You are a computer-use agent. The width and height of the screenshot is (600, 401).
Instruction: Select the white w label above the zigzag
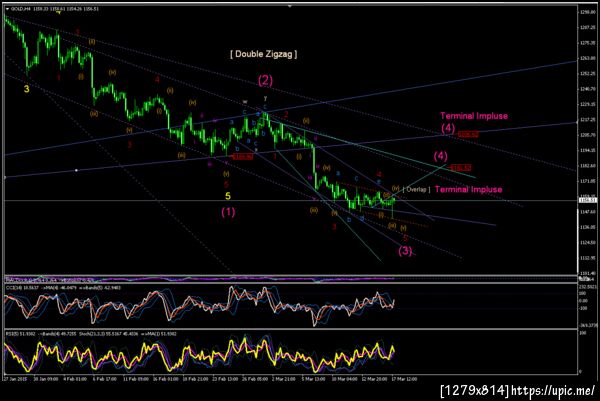pyautogui.click(x=245, y=102)
